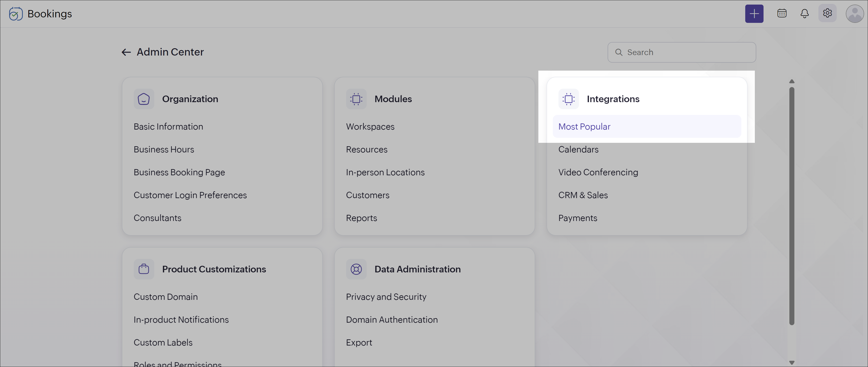This screenshot has width=868, height=367.
Task: Click the plus icon to create new booking
Action: (754, 13)
